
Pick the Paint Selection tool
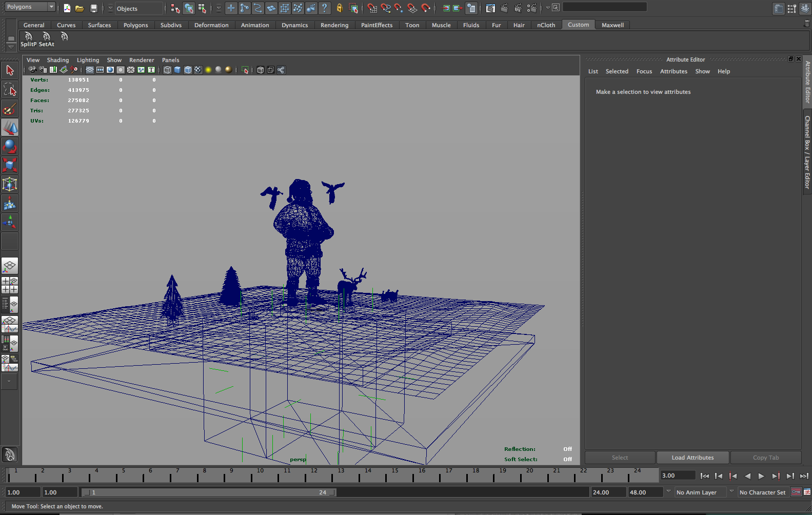(10, 109)
